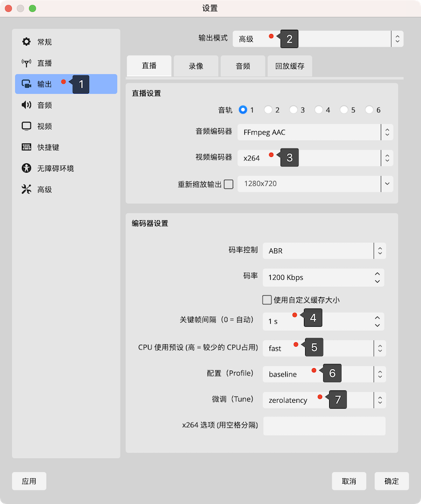The height and width of the screenshot is (504, 421).
Task: Select audio track 2 radio button
Action: (268, 110)
